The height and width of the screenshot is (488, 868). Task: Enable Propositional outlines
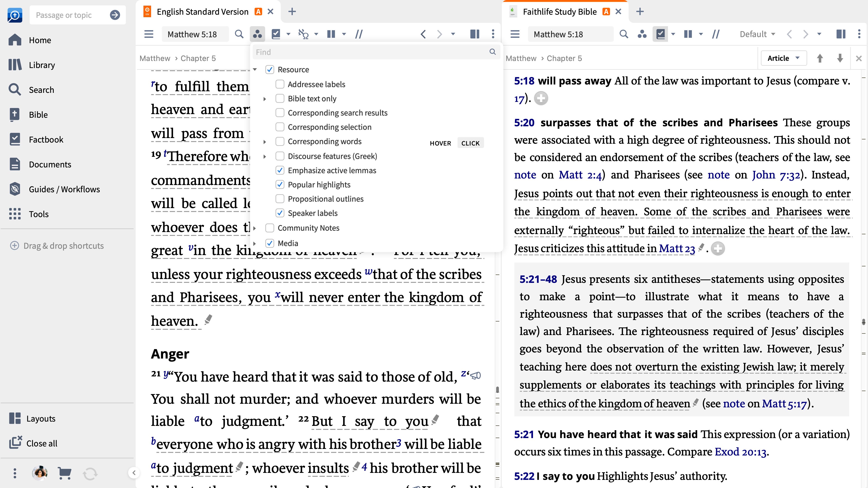[280, 199]
